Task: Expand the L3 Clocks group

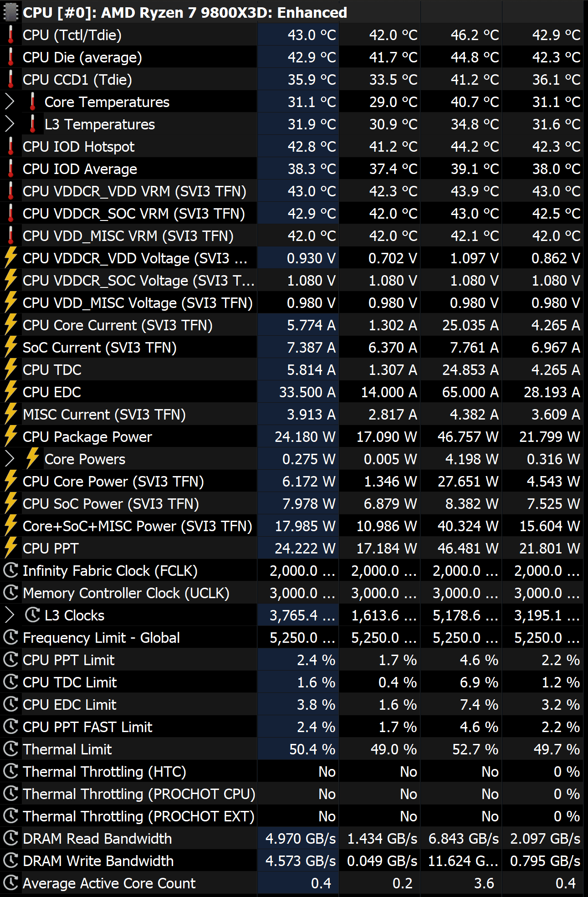Action: tap(10, 615)
